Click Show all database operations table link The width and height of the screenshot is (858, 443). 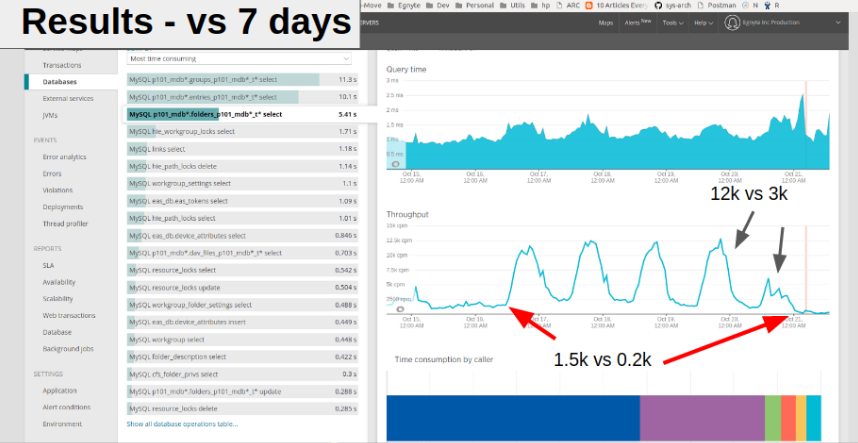(182, 424)
